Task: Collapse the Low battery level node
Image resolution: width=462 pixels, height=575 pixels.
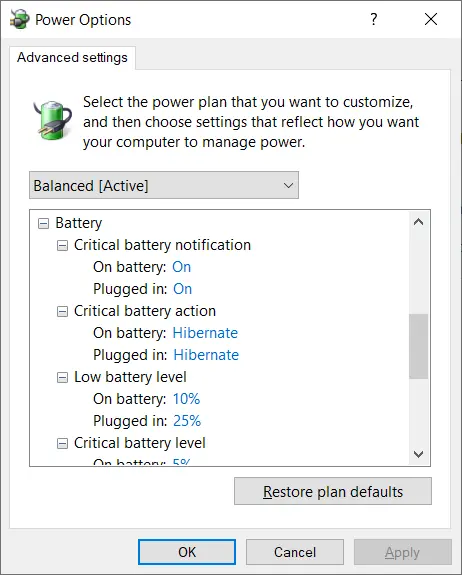Action: coord(62,377)
